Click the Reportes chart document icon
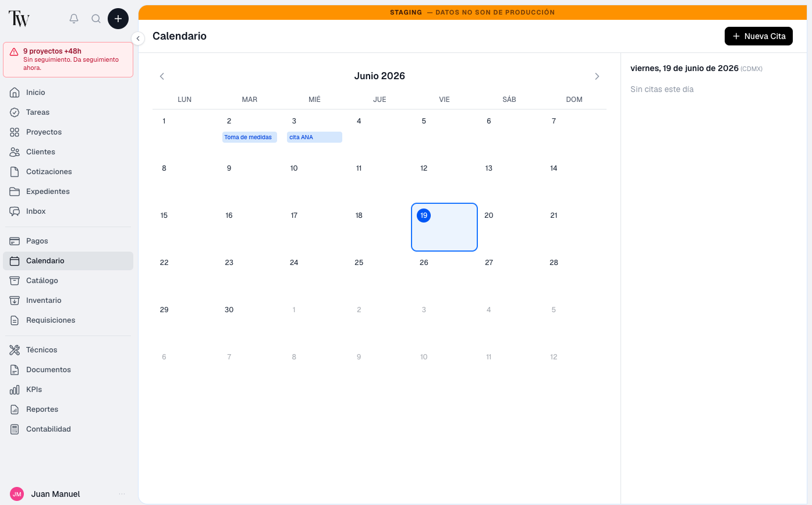Viewport: 812px width, 505px height. coord(15,409)
